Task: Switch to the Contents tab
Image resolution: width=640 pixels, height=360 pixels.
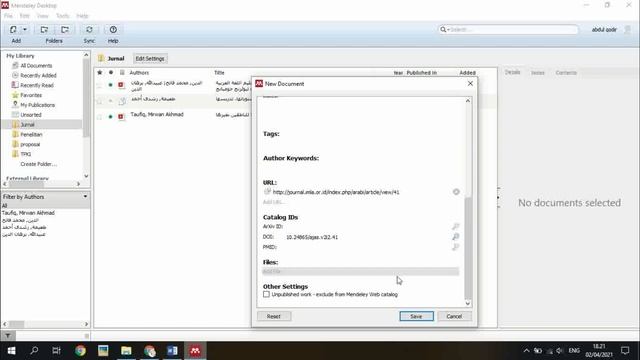Action: pos(566,73)
